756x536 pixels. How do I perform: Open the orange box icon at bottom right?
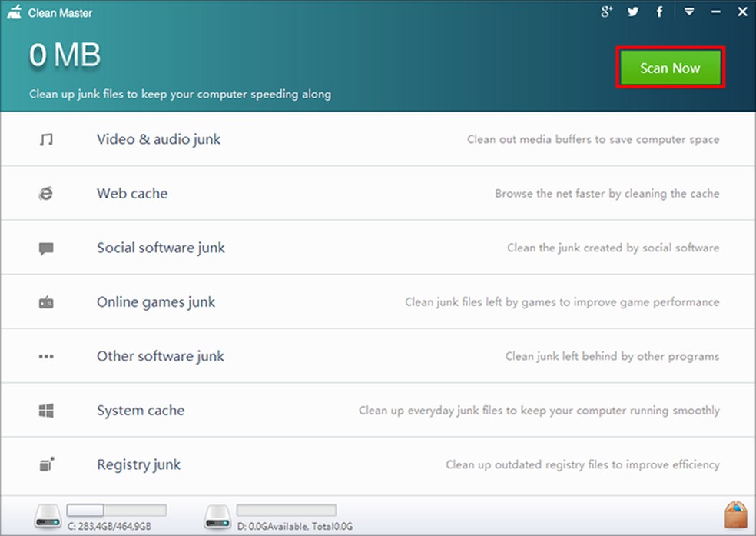(736, 514)
